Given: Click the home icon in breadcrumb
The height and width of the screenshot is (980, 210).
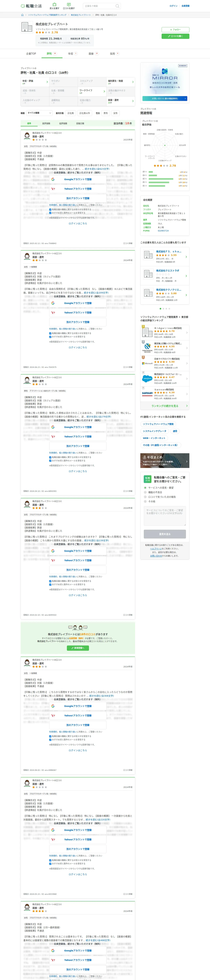Looking at the screenshot, I should coord(22,15).
